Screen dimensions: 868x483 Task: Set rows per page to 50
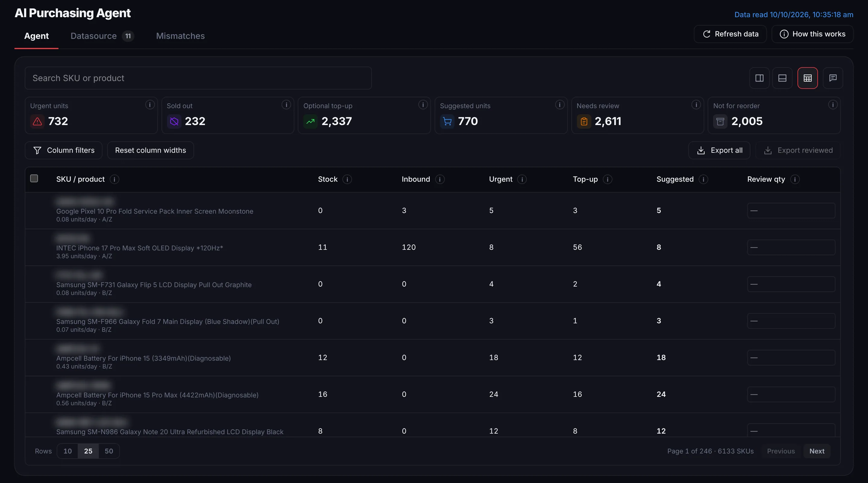(x=108, y=451)
